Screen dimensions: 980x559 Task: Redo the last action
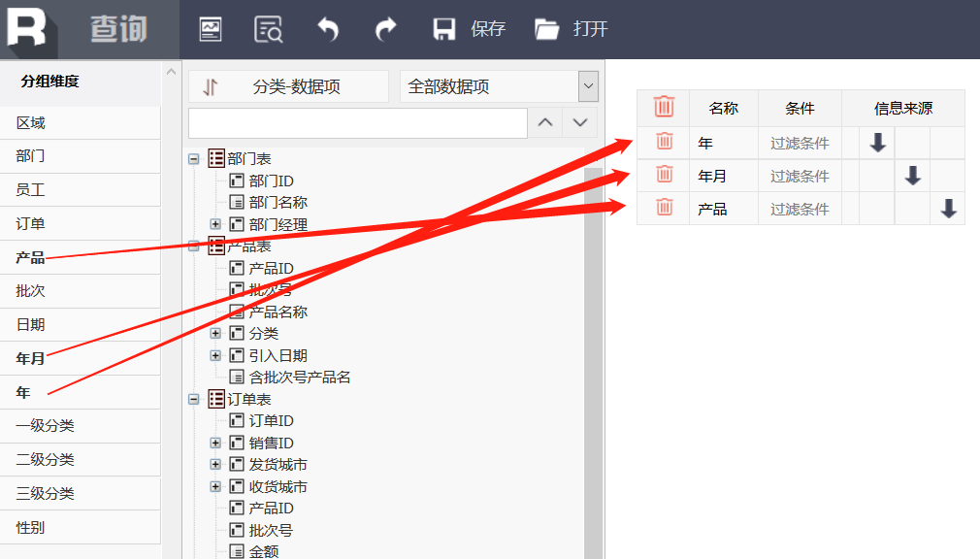pos(385,29)
